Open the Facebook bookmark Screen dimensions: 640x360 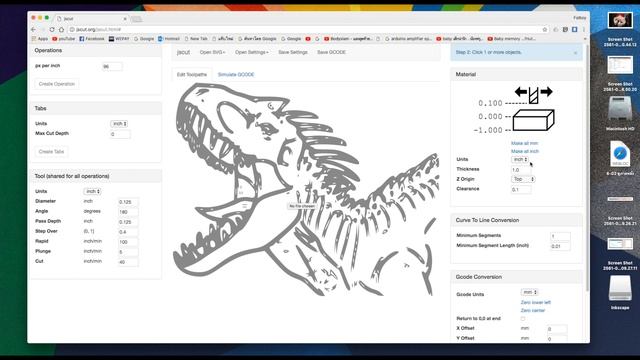click(92, 39)
